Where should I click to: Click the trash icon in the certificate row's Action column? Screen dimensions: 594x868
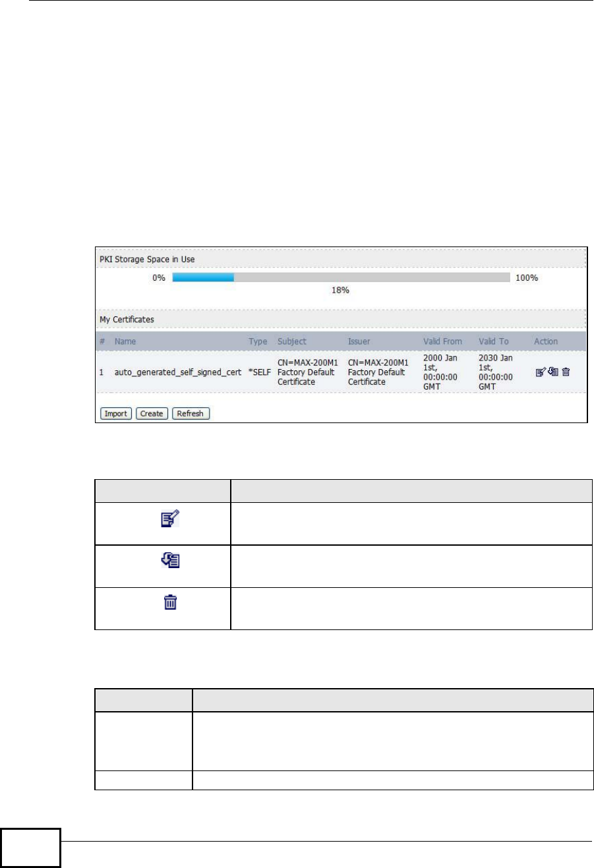pos(566,372)
